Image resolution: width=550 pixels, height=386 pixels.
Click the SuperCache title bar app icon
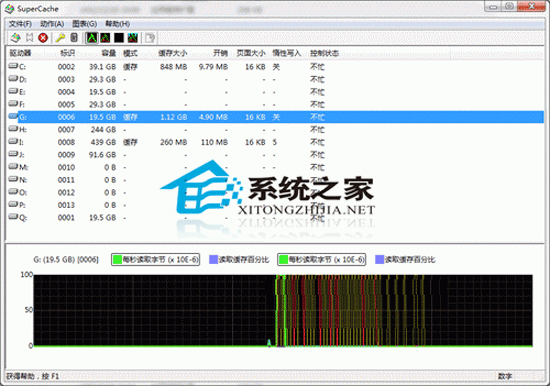click(x=9, y=8)
